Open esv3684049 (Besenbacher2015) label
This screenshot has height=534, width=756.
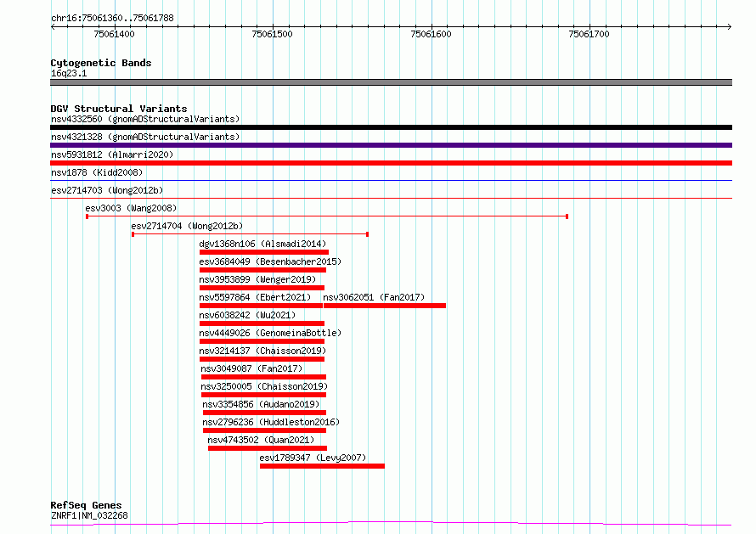coord(270,261)
